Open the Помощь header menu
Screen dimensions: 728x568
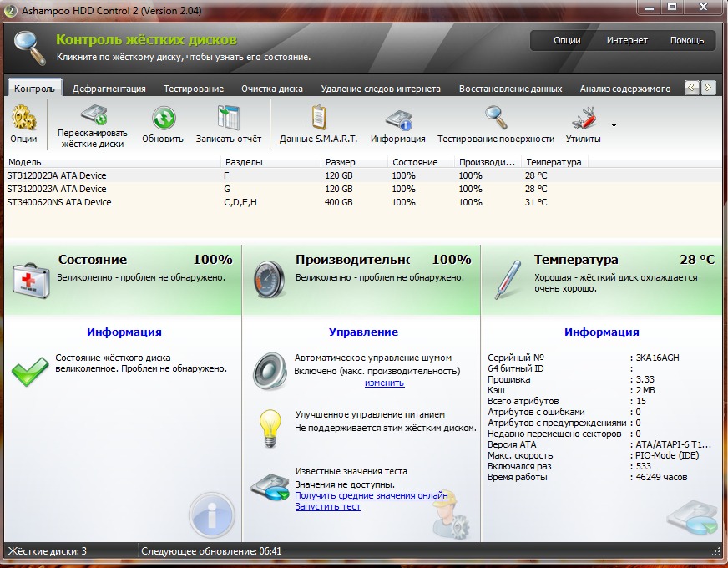point(687,40)
